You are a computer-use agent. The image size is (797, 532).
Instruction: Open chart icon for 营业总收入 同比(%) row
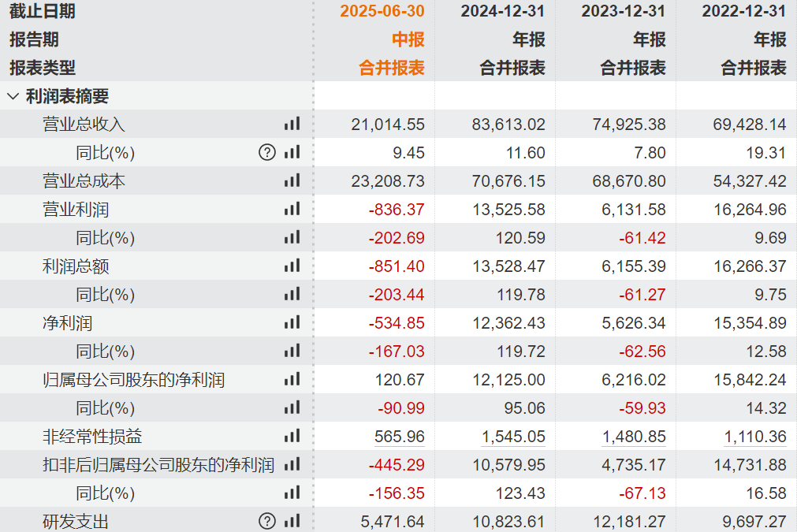coord(292,152)
